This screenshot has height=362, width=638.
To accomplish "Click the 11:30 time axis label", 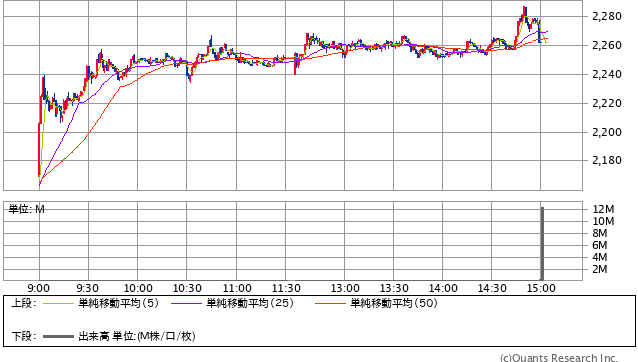I will click(x=286, y=288).
